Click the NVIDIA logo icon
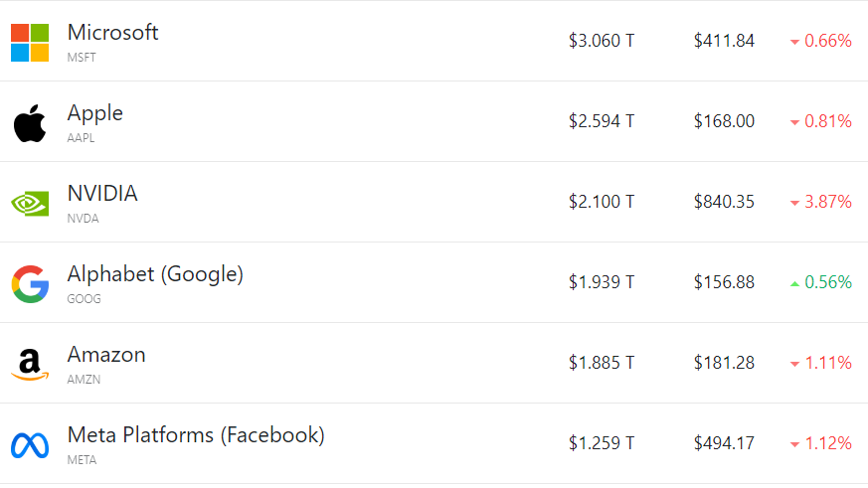This screenshot has height=488, width=868. pyautogui.click(x=30, y=204)
